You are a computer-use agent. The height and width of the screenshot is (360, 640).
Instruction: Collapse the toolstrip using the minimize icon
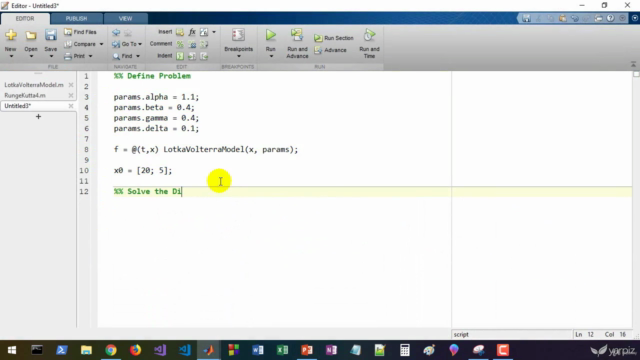pos(633,64)
